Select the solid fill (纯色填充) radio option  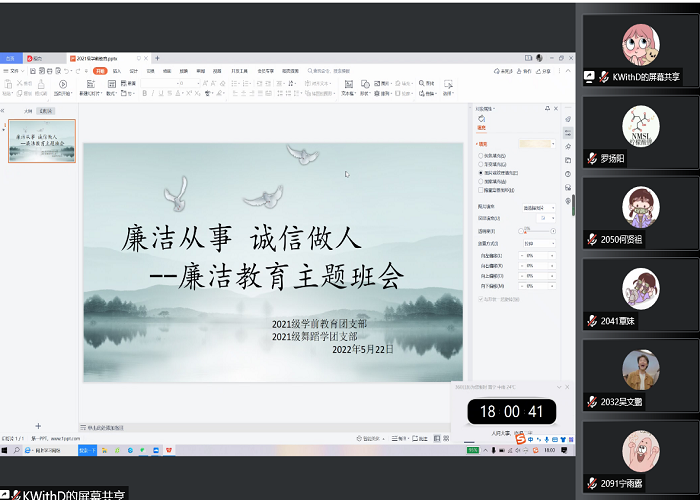(480, 156)
